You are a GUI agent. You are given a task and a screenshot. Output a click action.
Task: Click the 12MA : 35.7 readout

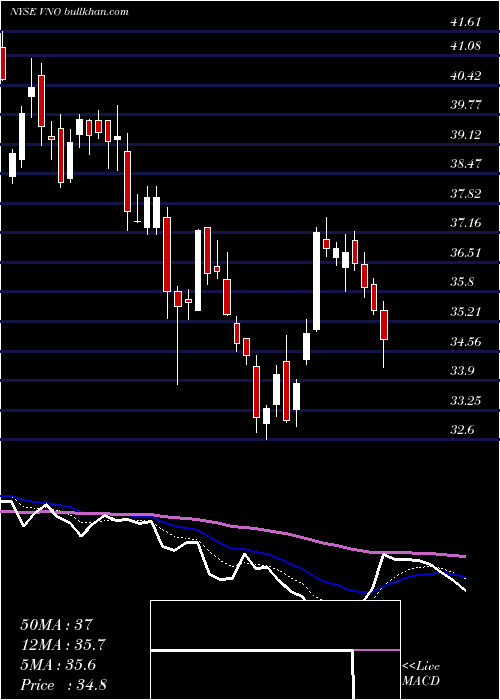(x=63, y=645)
